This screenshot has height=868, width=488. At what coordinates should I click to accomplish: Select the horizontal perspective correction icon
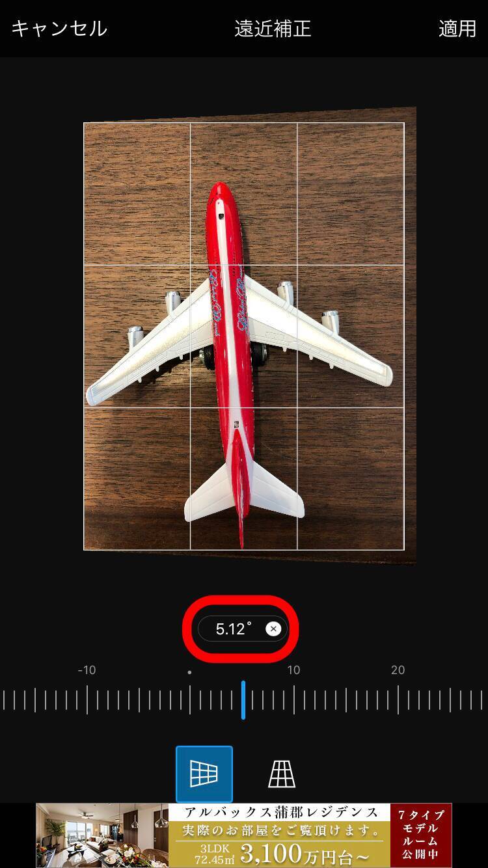tap(204, 774)
